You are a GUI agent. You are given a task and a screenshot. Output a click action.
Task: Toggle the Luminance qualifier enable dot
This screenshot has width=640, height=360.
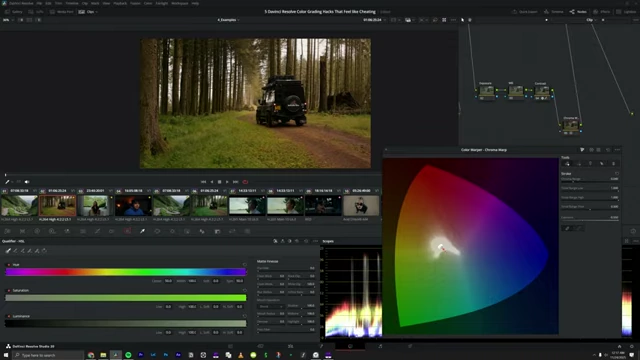click(x=9, y=316)
